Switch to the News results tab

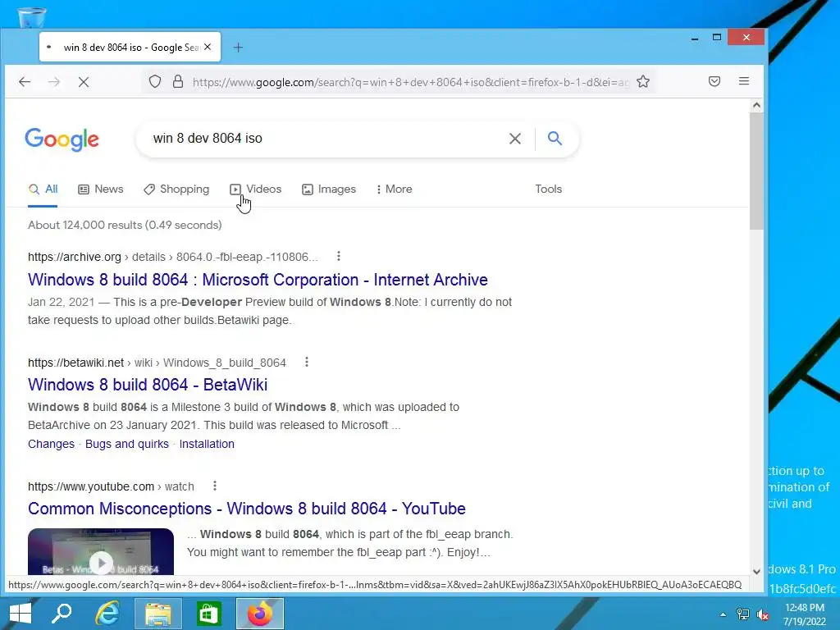[101, 189]
